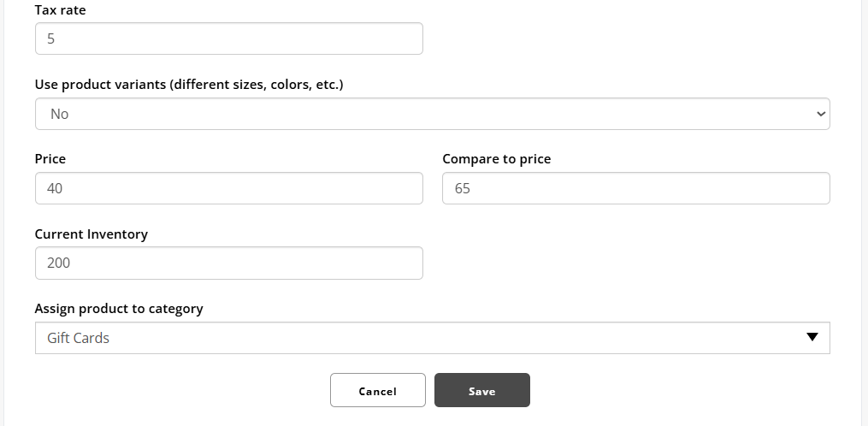The width and height of the screenshot is (868, 426).
Task: Focus the Tax rate input field
Action: tap(228, 38)
